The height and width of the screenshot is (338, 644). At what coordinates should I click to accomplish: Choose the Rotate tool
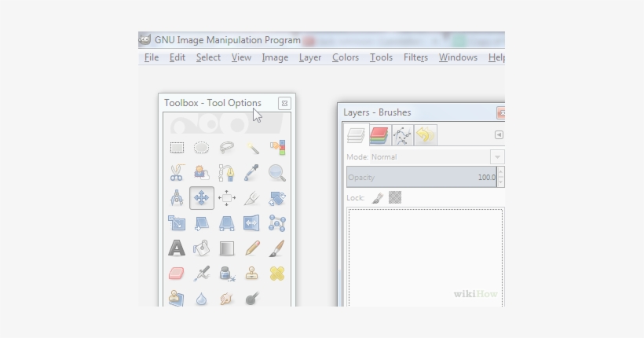click(277, 198)
